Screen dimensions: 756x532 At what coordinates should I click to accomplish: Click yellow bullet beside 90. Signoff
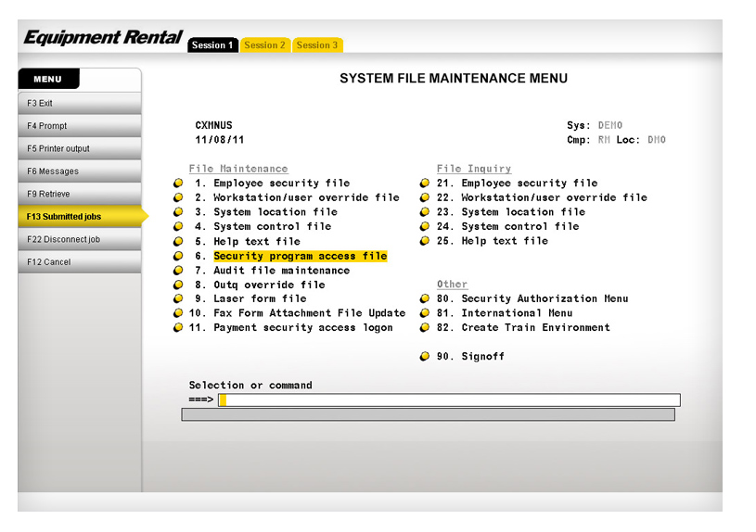(x=425, y=357)
